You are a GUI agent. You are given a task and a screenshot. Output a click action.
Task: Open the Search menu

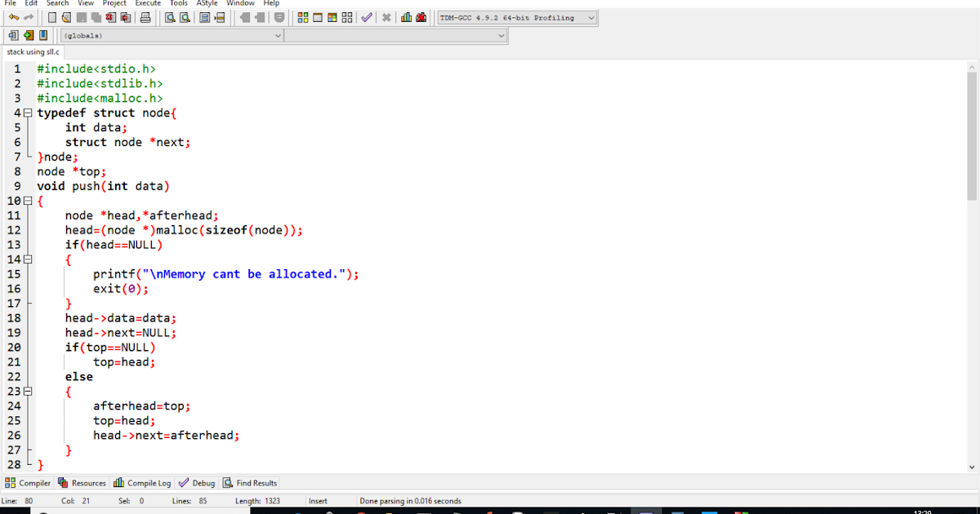click(58, 3)
